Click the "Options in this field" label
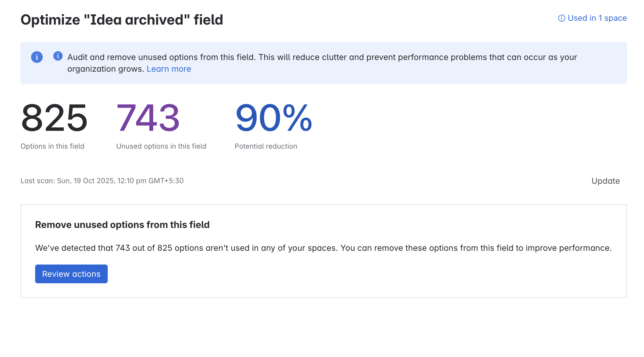The width and height of the screenshot is (644, 357). (x=52, y=146)
